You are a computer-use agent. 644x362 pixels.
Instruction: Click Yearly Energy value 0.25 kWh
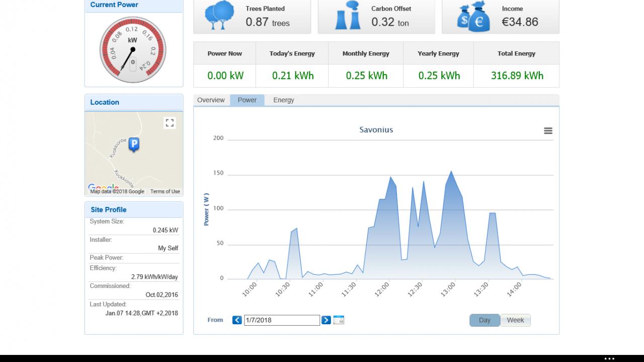[x=439, y=76]
